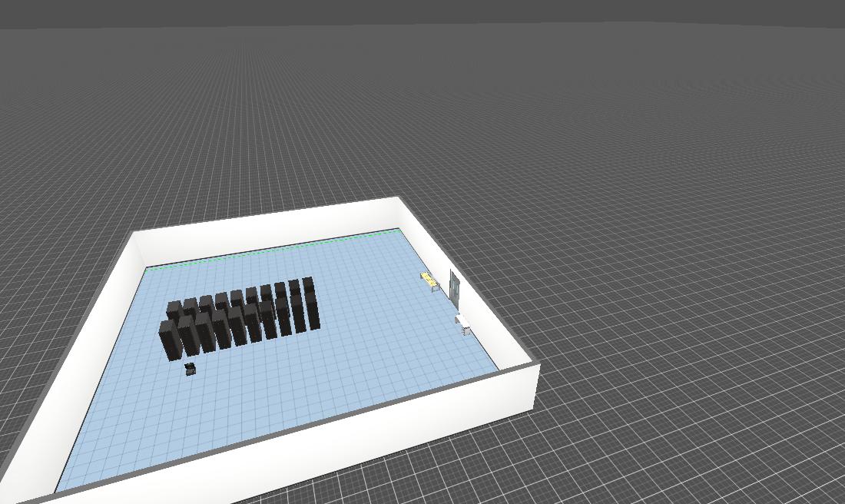This screenshot has width=845, height=504.
Task: Select the leftmost rack in the front row
Action: coord(168,340)
